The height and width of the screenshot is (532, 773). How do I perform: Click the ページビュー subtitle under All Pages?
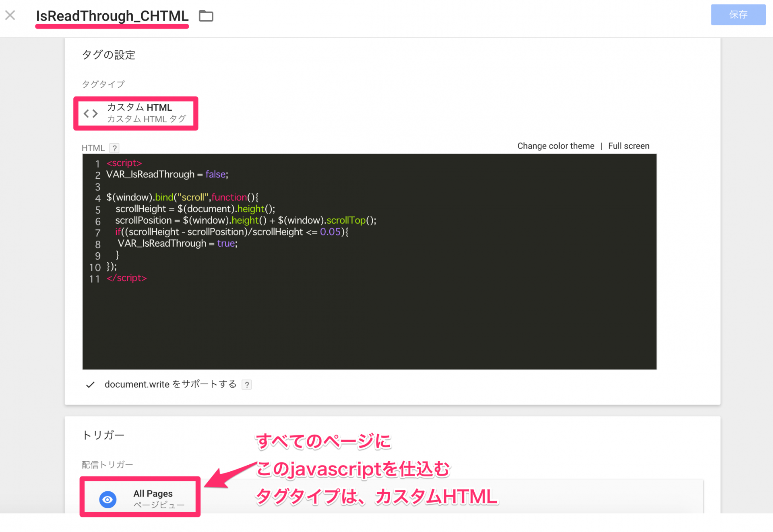click(x=159, y=505)
